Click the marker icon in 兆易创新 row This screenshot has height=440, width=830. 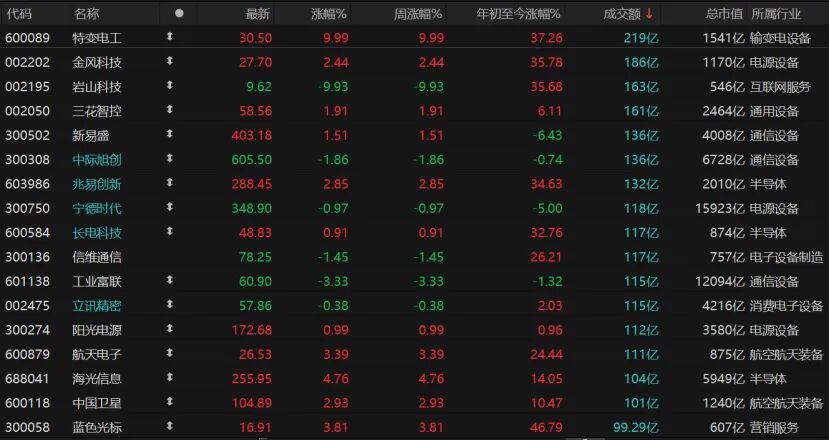pos(169,183)
